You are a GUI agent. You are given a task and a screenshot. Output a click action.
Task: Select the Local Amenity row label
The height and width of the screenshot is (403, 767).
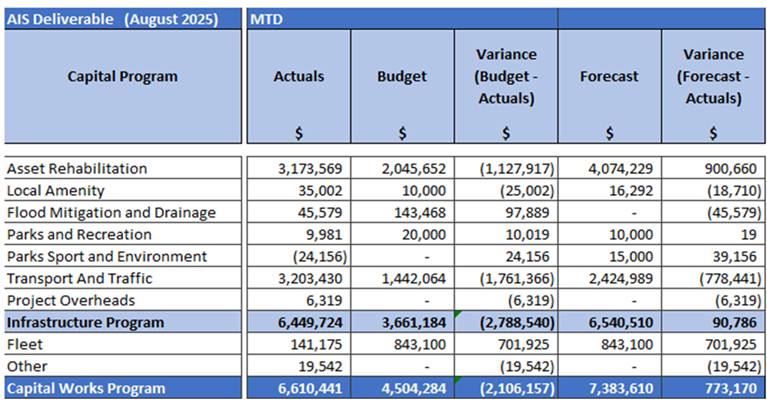point(123,190)
